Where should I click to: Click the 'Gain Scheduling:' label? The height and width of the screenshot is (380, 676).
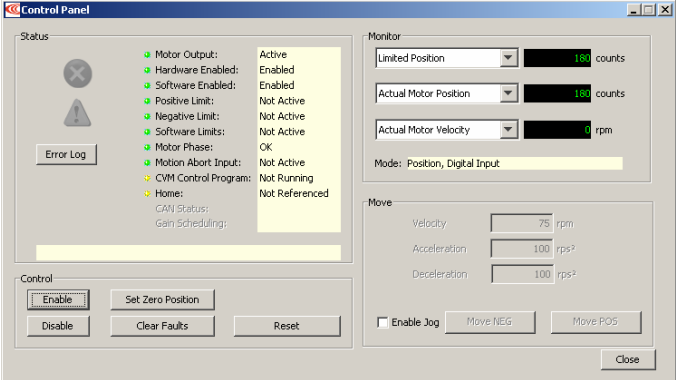(x=191, y=223)
